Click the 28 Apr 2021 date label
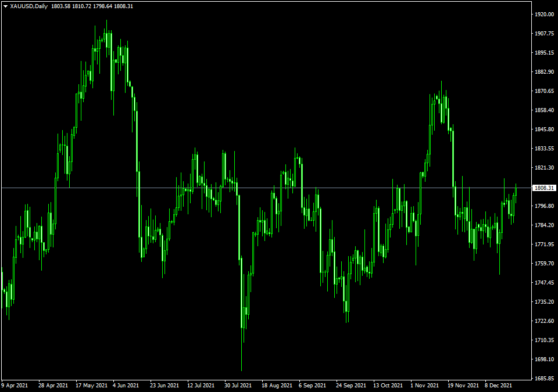 pos(53,386)
